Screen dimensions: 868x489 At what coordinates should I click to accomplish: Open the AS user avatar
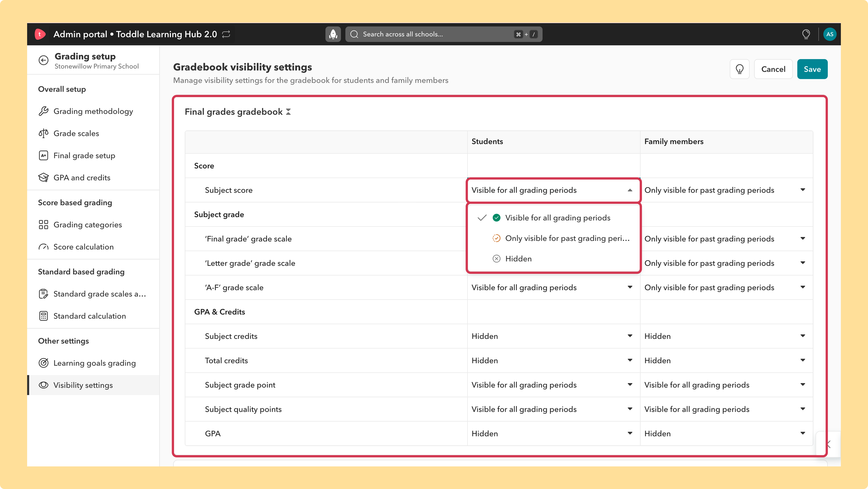[830, 34]
